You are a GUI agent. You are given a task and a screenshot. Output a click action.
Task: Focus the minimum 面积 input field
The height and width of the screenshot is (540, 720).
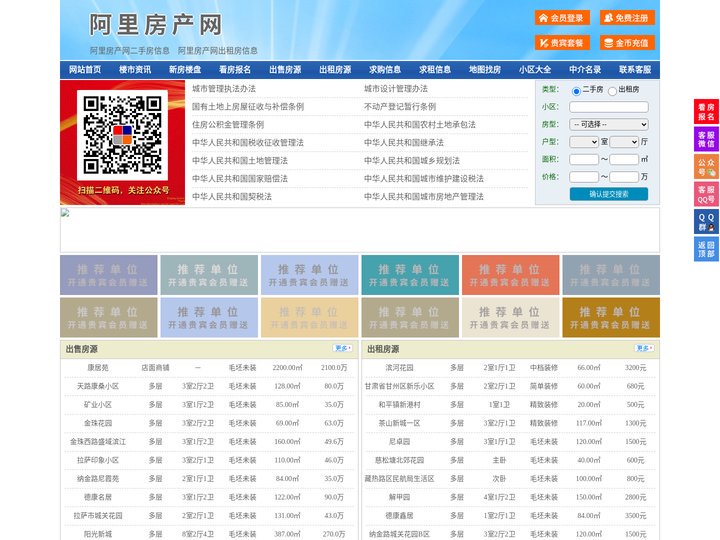pyautogui.click(x=584, y=159)
